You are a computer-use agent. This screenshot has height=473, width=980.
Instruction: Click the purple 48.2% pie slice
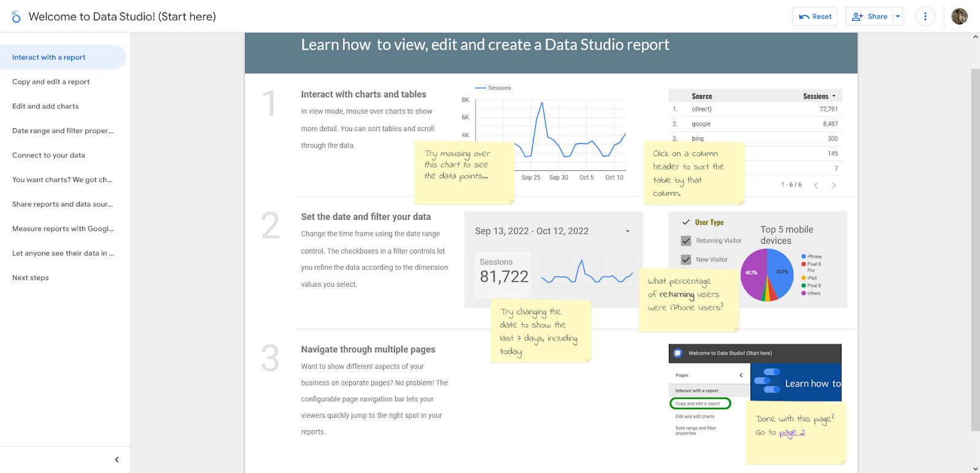pyautogui.click(x=752, y=274)
